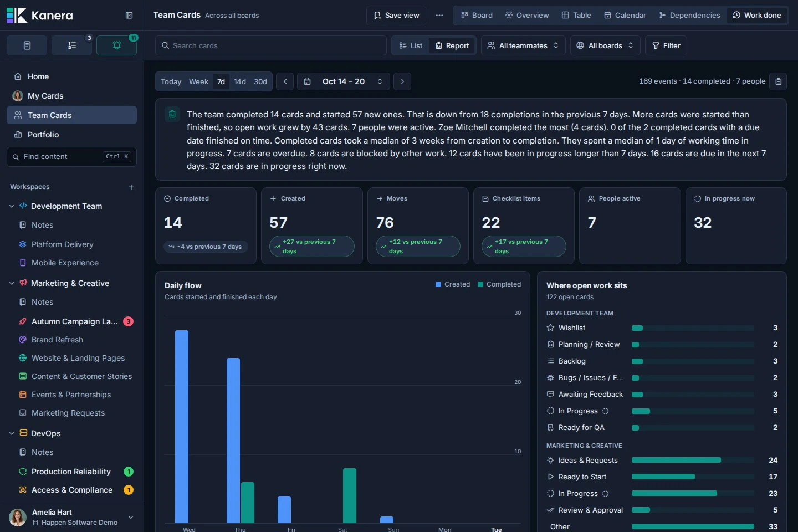Click the Kanera logo
Screen dimensions: 798x532
pos(39,16)
